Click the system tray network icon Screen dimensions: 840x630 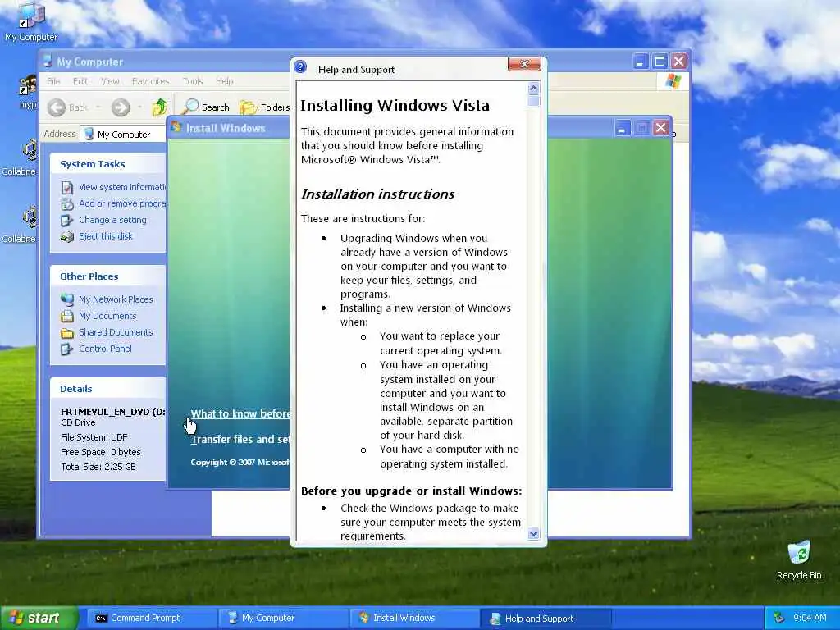coord(779,618)
